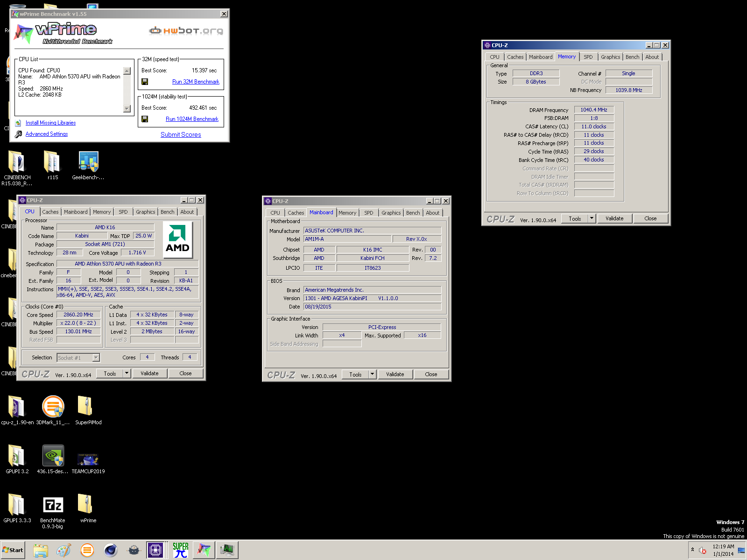Click the CPU-Z chip taskbar icon
747x560 pixels.
tap(155, 550)
